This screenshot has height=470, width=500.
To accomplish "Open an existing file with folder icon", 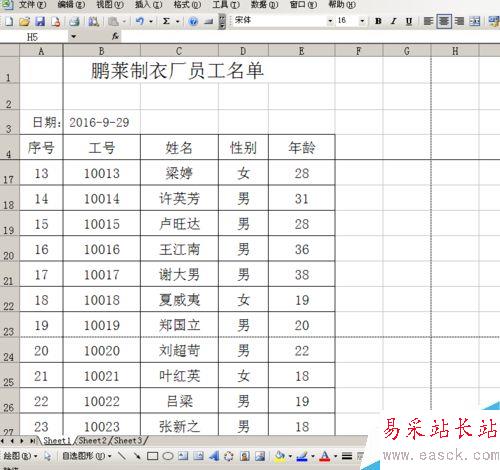I will coord(24,21).
